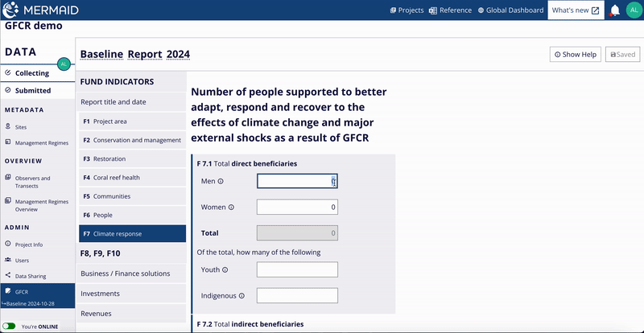Select F2 Conservation and management
Viewport: 644px width, 333px height.
132,140
